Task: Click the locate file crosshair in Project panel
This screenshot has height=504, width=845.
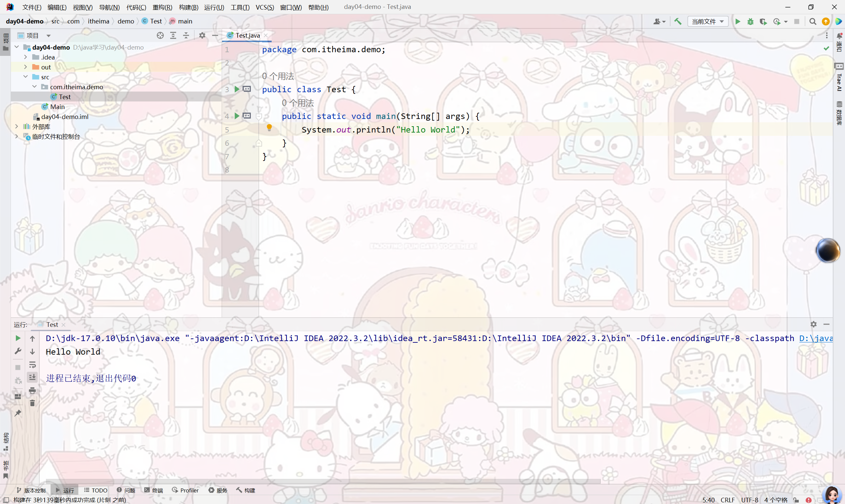Action: pyautogui.click(x=160, y=35)
